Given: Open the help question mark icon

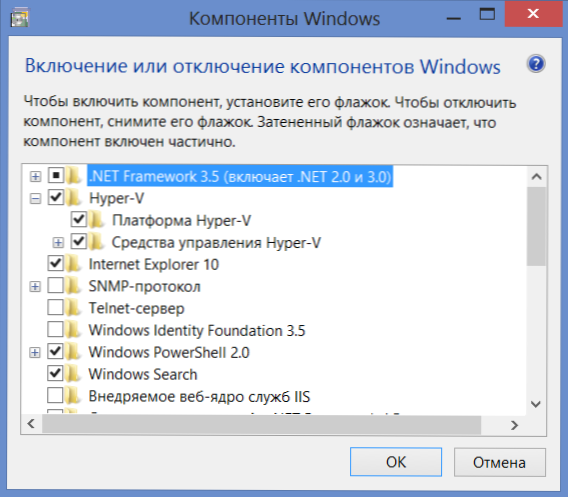Looking at the screenshot, I should (536, 64).
